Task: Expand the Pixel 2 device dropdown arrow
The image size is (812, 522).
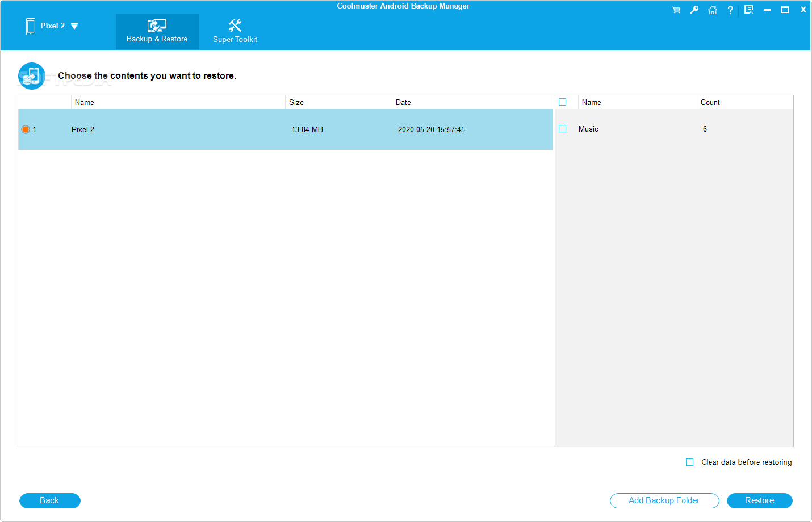Action: pyautogui.click(x=74, y=26)
